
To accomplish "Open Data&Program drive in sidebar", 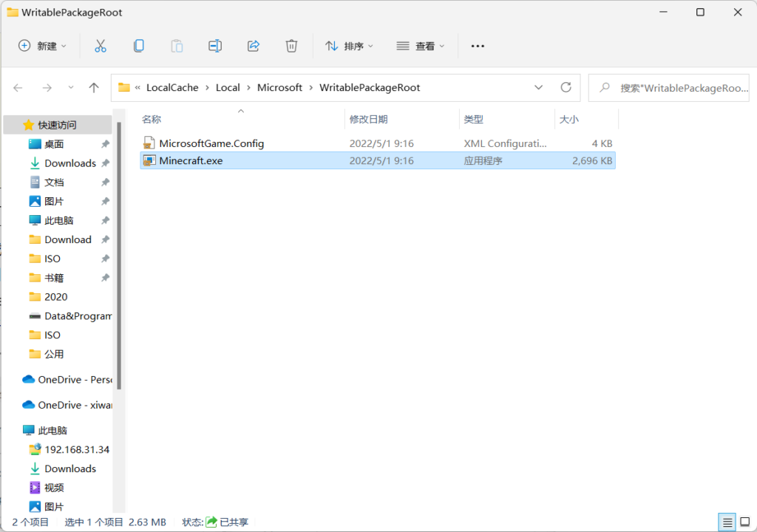I will [77, 316].
